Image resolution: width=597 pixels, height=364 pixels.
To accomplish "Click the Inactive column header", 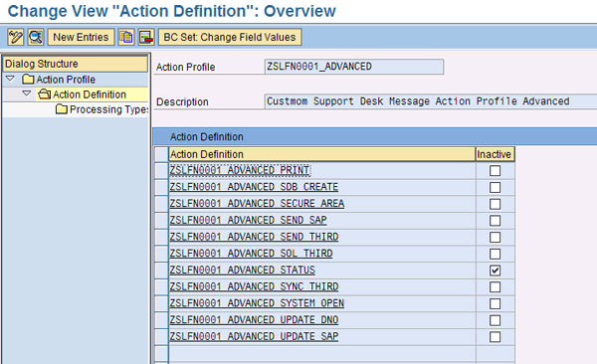I will click(x=495, y=154).
